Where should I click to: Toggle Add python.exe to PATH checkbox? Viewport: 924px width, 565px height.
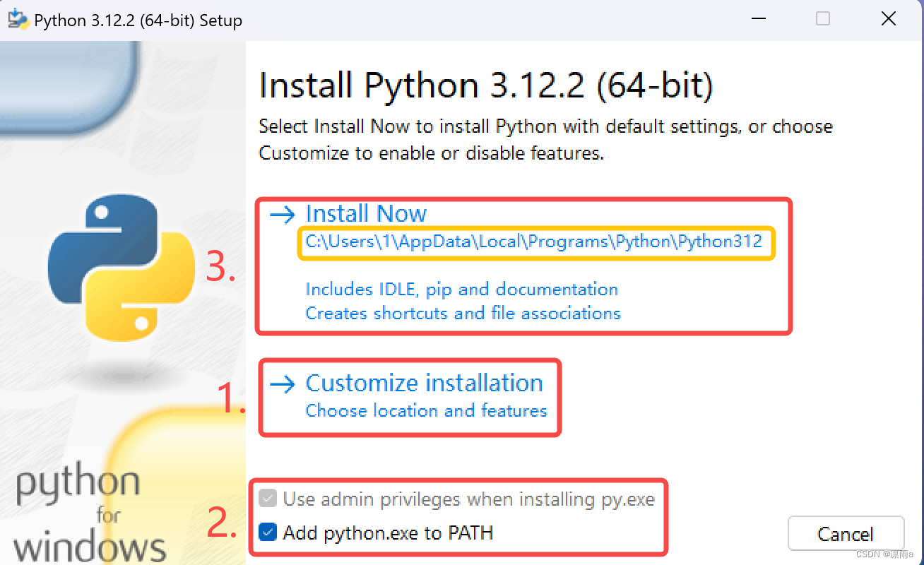[x=268, y=532]
